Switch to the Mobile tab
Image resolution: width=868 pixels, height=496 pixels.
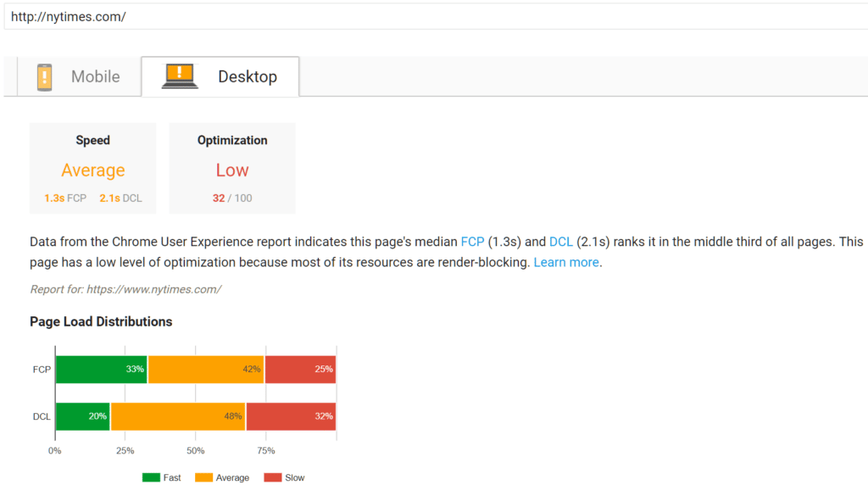[79, 76]
